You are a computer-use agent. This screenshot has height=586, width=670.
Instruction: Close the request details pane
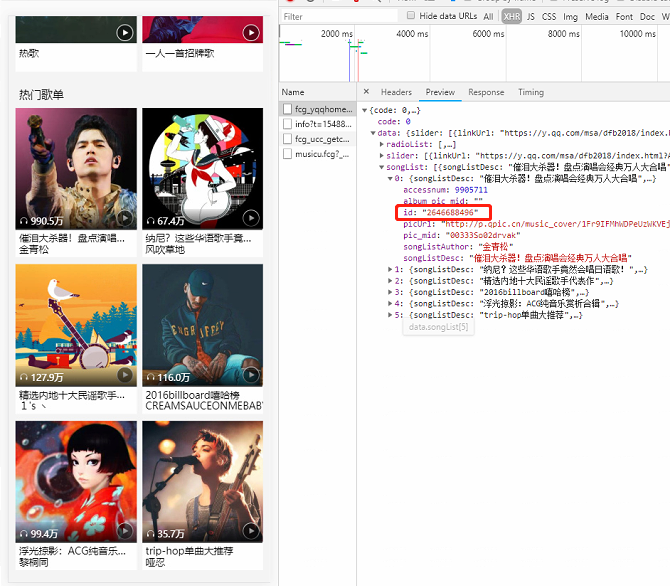[x=366, y=91]
